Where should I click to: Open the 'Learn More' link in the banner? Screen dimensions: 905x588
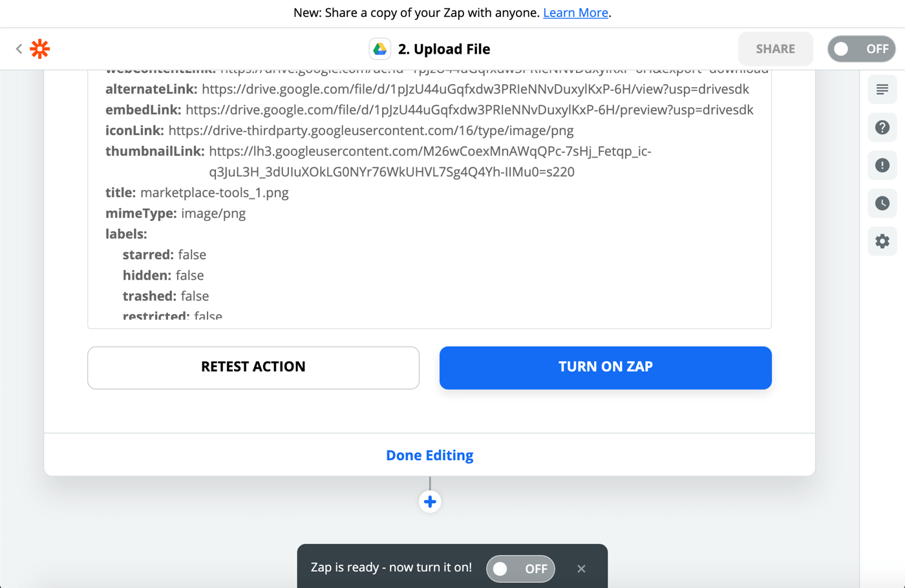click(x=575, y=12)
